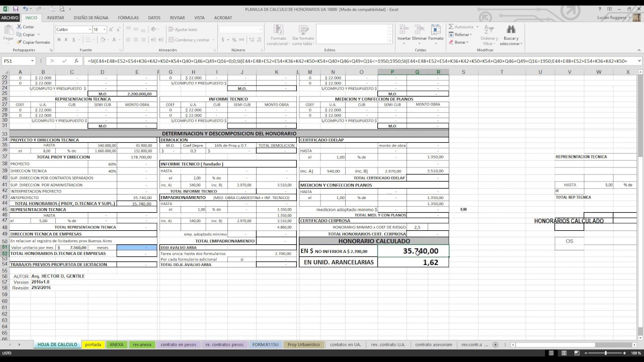Cut the selection with Cortar
The width and height of the screenshot is (644, 362).
coord(26,27)
